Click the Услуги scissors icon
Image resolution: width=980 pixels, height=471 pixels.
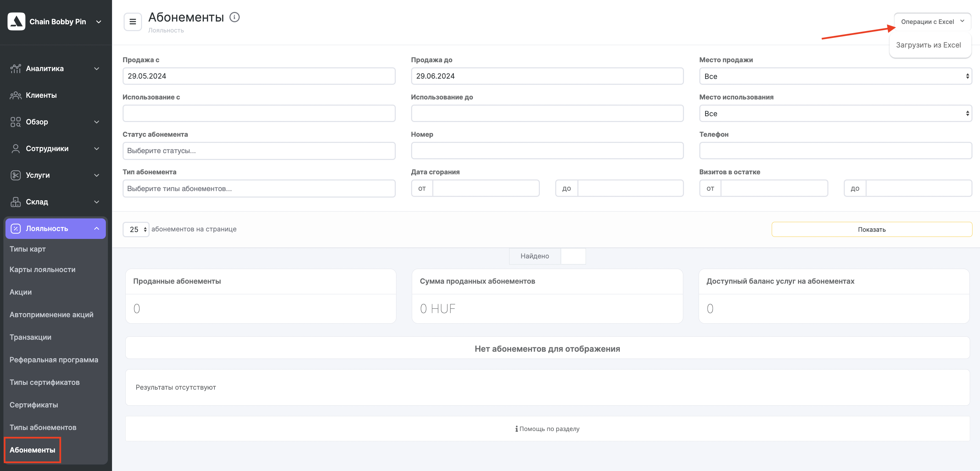15,175
